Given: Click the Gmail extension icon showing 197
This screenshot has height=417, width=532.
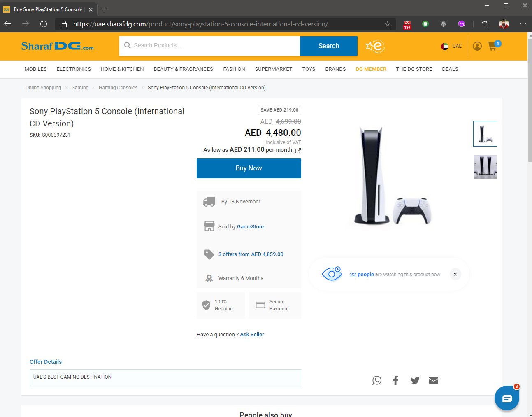Looking at the screenshot, I should click(407, 25).
